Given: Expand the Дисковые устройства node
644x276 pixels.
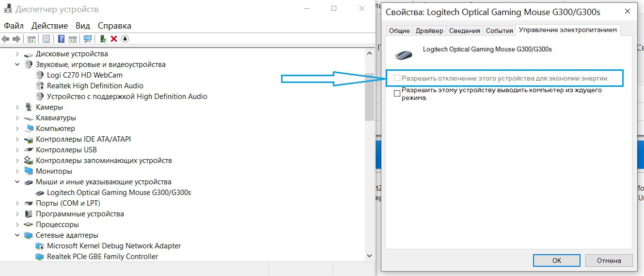Looking at the screenshot, I should tap(17, 54).
